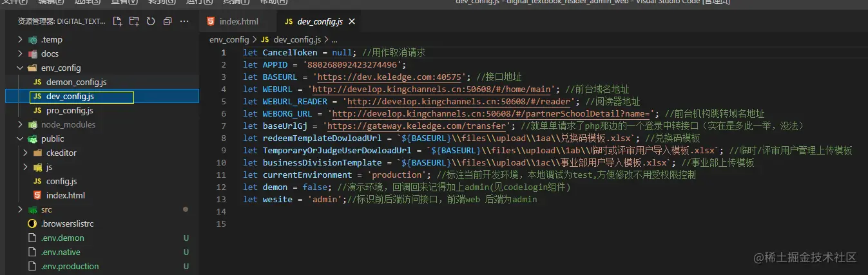Click the false value of demon
868x275 pixels.
tap(315, 187)
